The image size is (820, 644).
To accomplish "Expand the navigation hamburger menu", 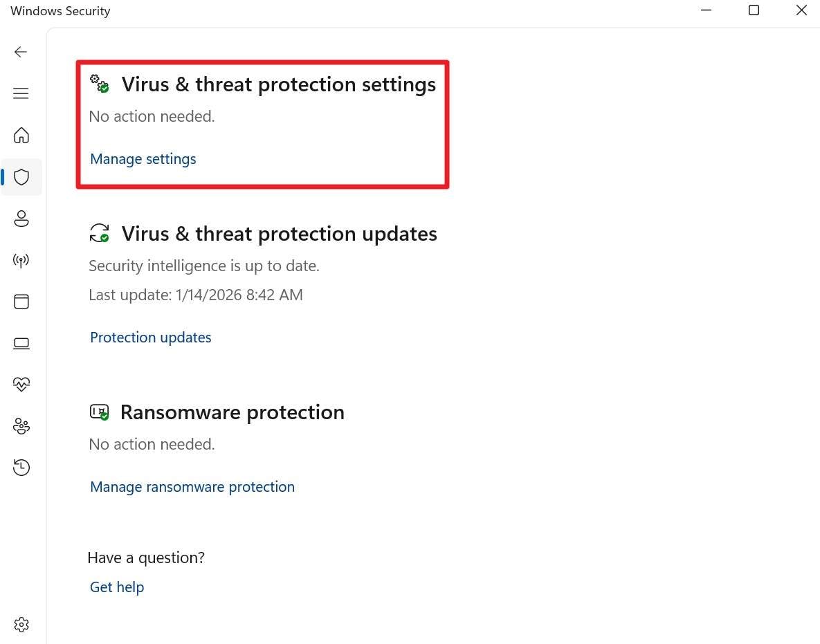I will 21,93.
